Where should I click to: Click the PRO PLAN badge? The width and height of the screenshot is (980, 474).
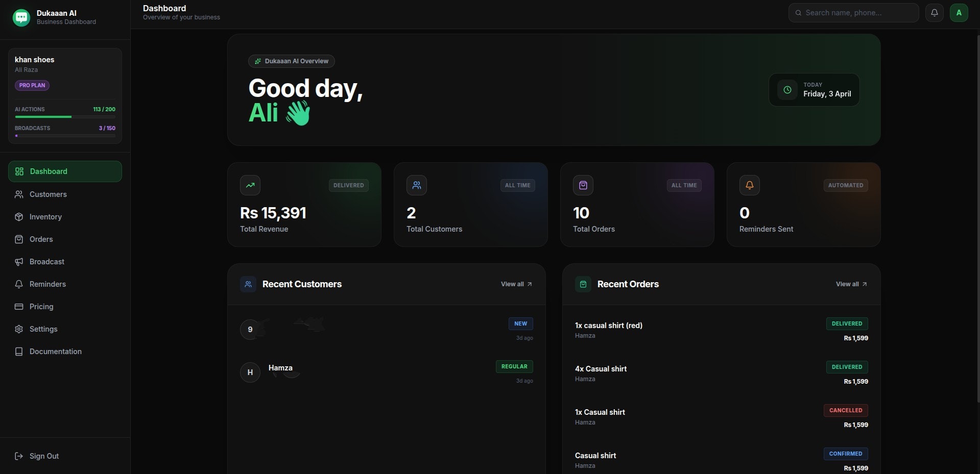(x=32, y=85)
